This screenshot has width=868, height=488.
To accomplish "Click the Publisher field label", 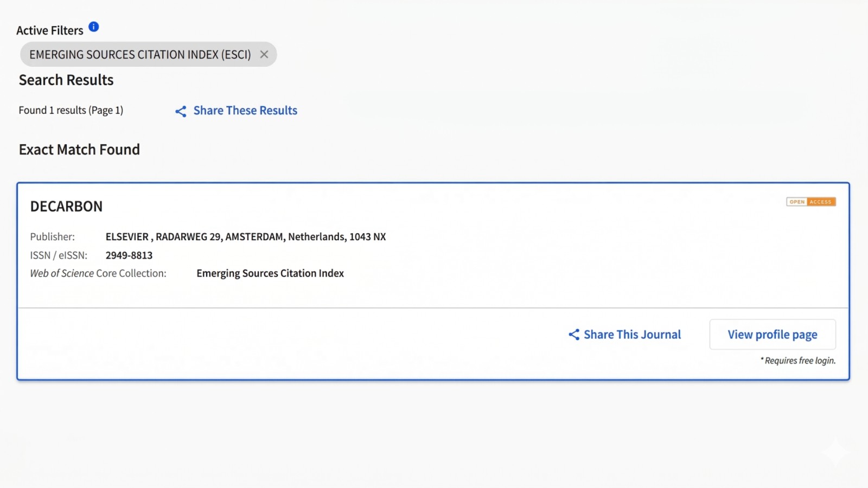I will [x=53, y=237].
